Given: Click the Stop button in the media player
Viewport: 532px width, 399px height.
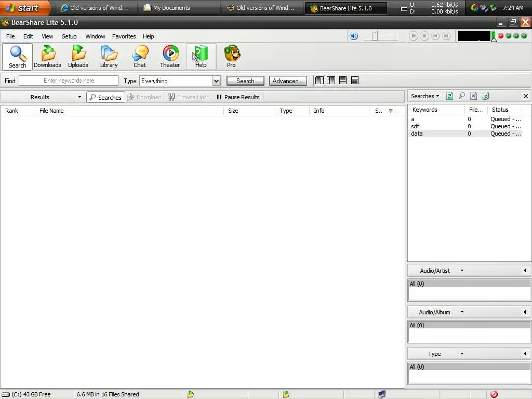Looking at the screenshot, I should tap(424, 36).
